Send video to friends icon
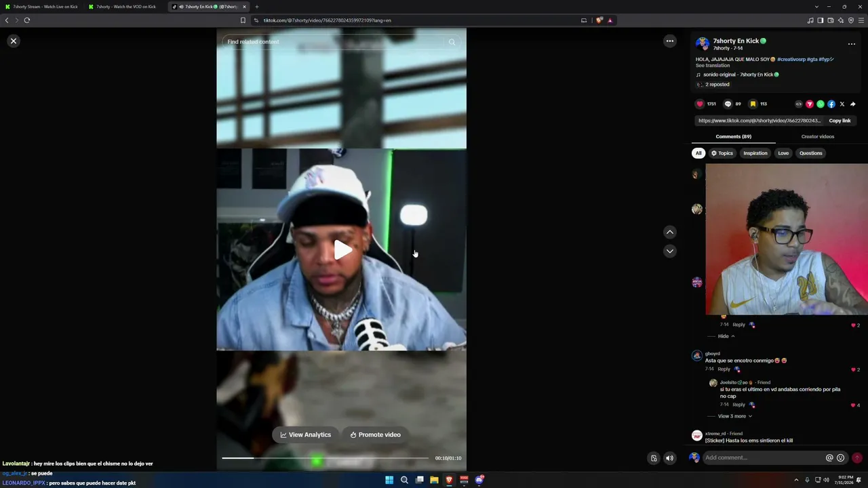This screenshot has height=488, width=868. [809, 104]
